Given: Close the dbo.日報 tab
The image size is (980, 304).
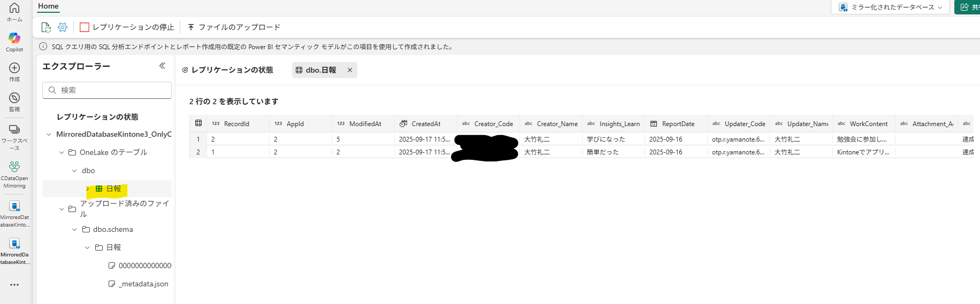Looking at the screenshot, I should [x=350, y=70].
